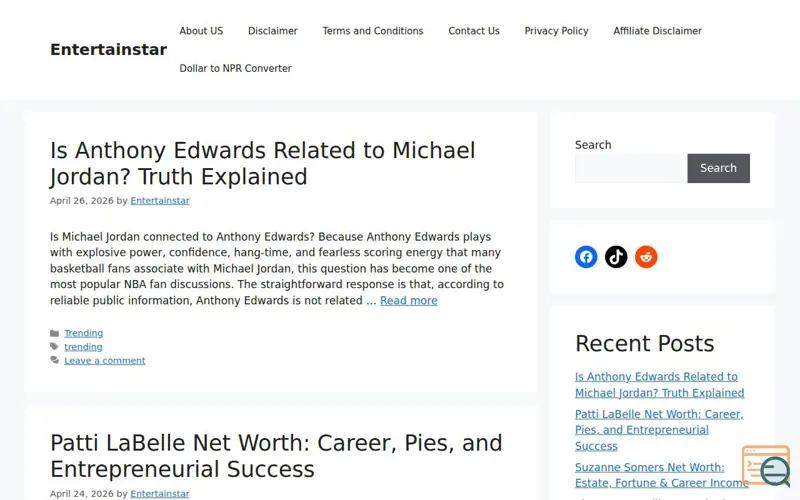The height and width of the screenshot is (500, 800).
Task: Click the tag icon beside trending
Action: pyautogui.click(x=55, y=347)
